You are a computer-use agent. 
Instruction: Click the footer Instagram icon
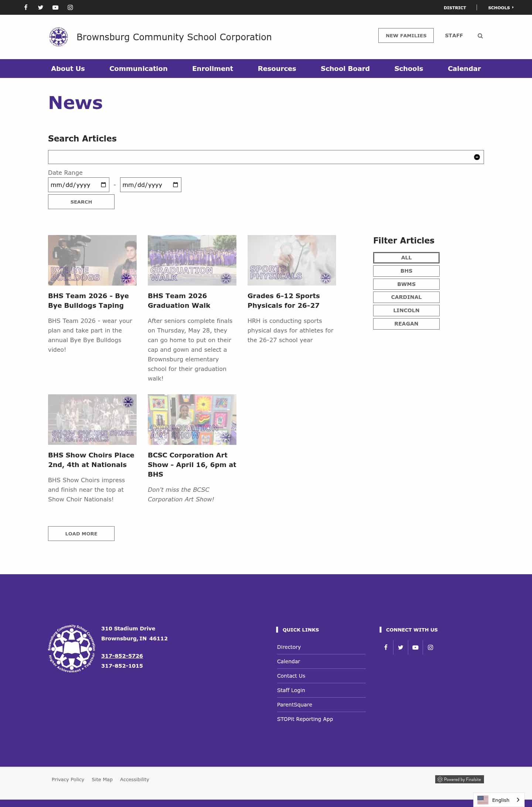tap(430, 647)
